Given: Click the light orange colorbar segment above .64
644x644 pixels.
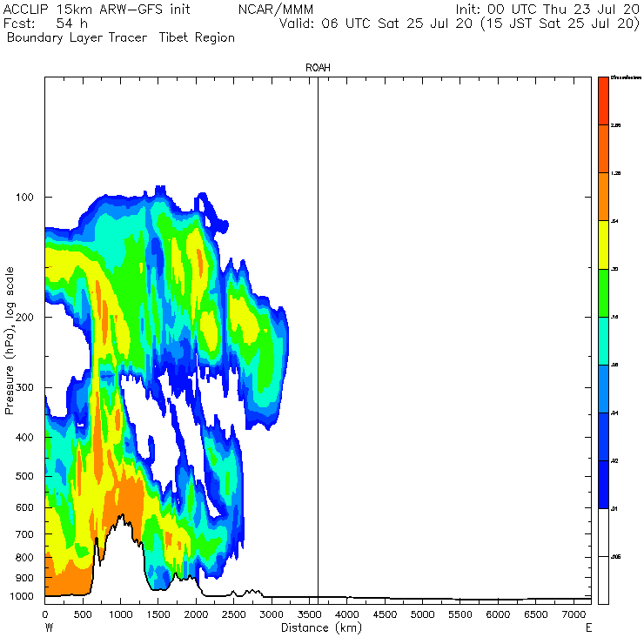Looking at the screenshot, I should coord(603,197).
